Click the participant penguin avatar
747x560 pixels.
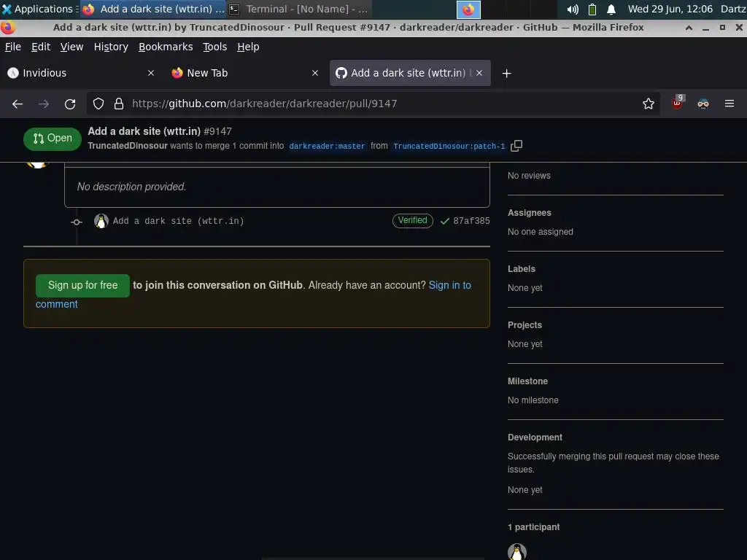coord(517,551)
